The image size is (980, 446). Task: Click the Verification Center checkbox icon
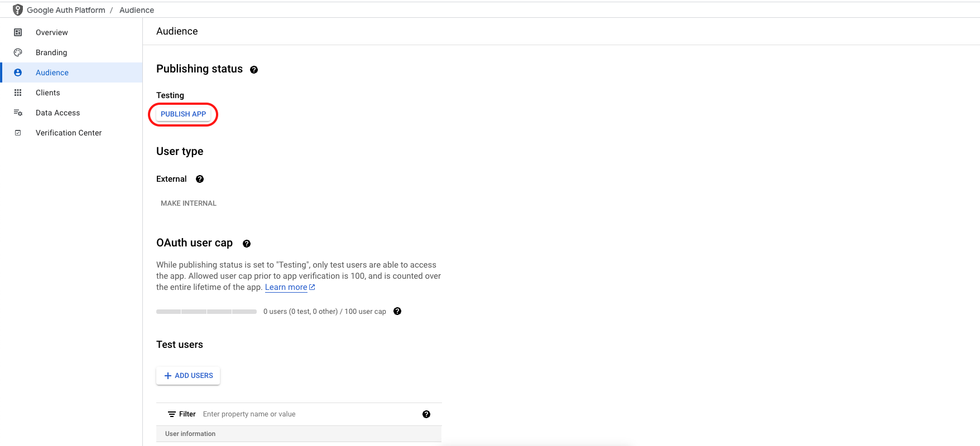tap(18, 133)
